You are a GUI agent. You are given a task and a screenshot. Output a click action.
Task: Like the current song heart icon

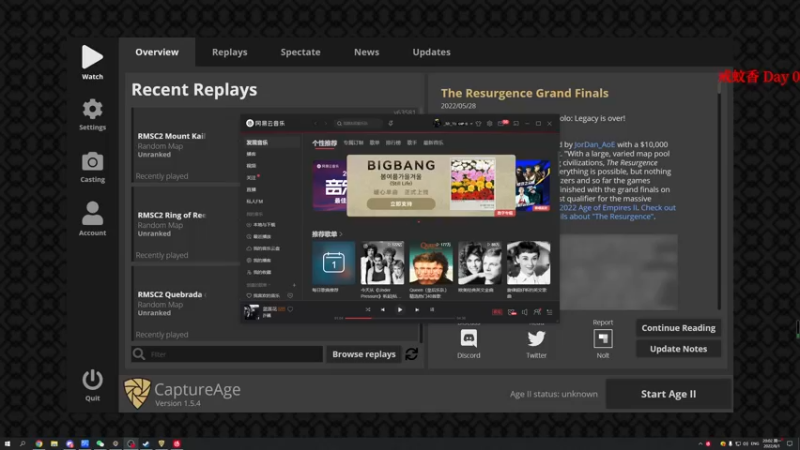click(290, 309)
